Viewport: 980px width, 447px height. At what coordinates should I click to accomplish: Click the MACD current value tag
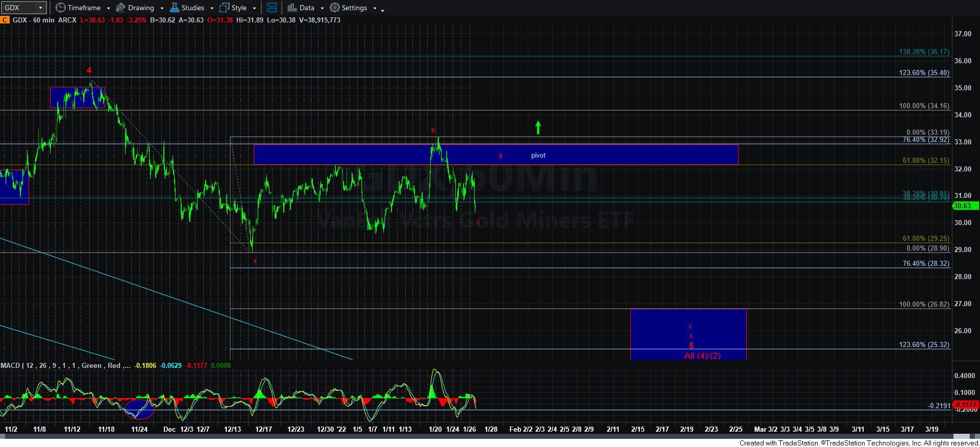(x=965, y=405)
